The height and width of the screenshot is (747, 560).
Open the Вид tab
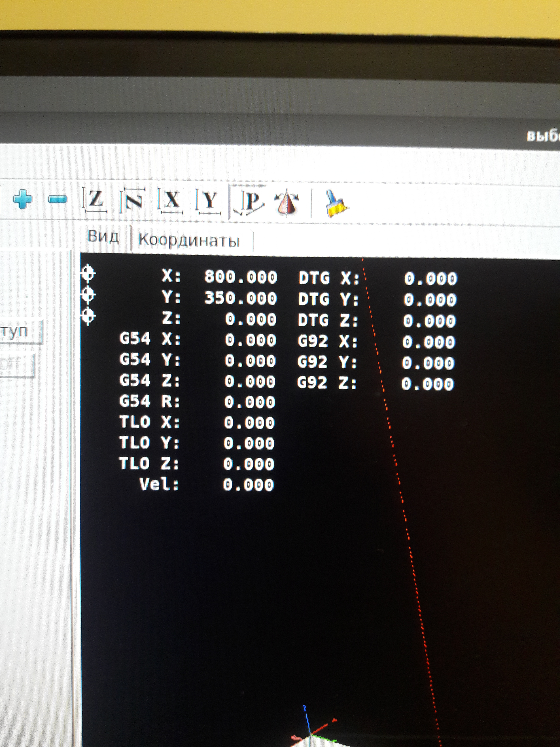click(103, 236)
